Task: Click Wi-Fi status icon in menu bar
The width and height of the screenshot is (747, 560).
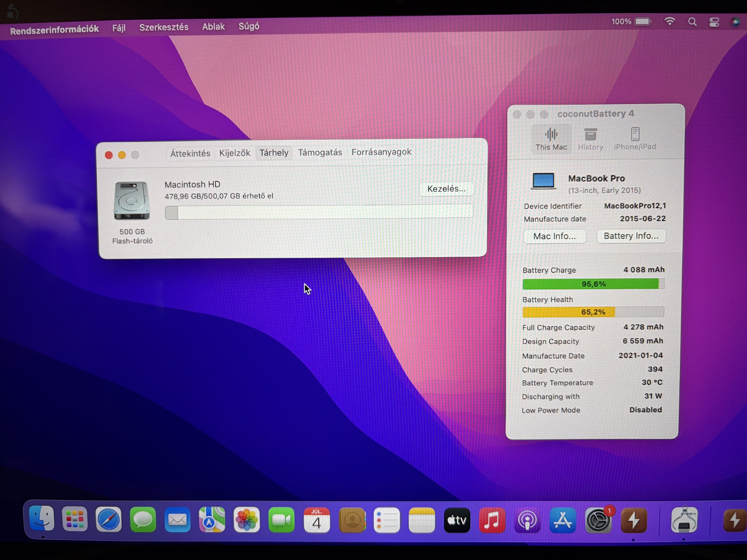Action: tap(670, 22)
